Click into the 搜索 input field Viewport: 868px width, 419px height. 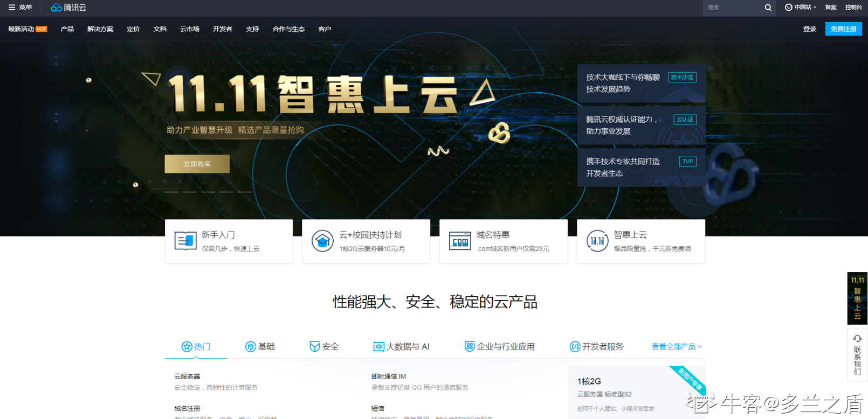click(732, 8)
